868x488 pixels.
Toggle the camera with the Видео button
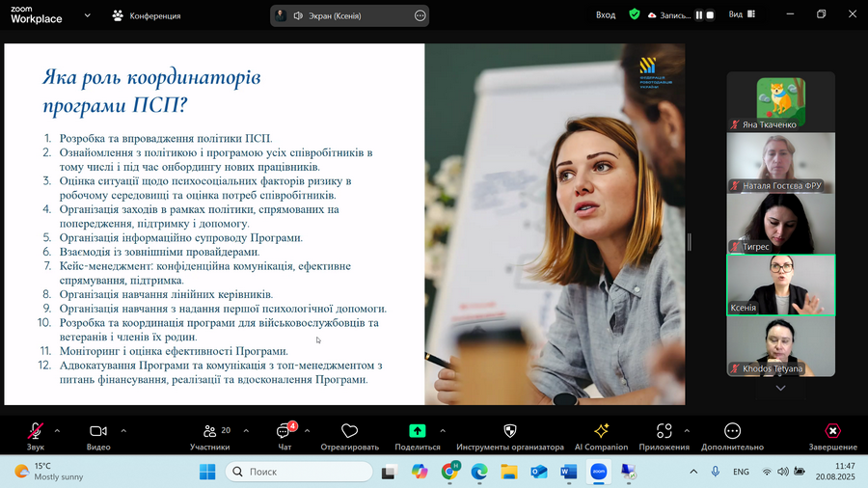coord(97,432)
